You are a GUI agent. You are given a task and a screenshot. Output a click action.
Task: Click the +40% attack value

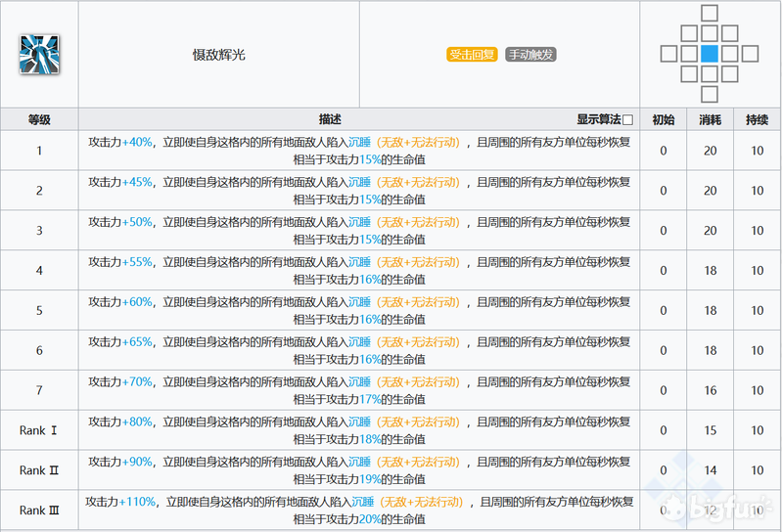coord(137,142)
